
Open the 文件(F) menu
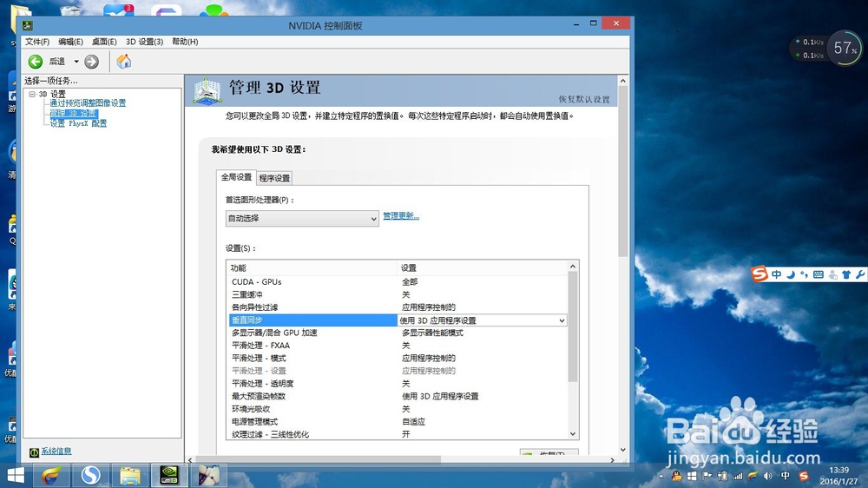[x=37, y=42]
